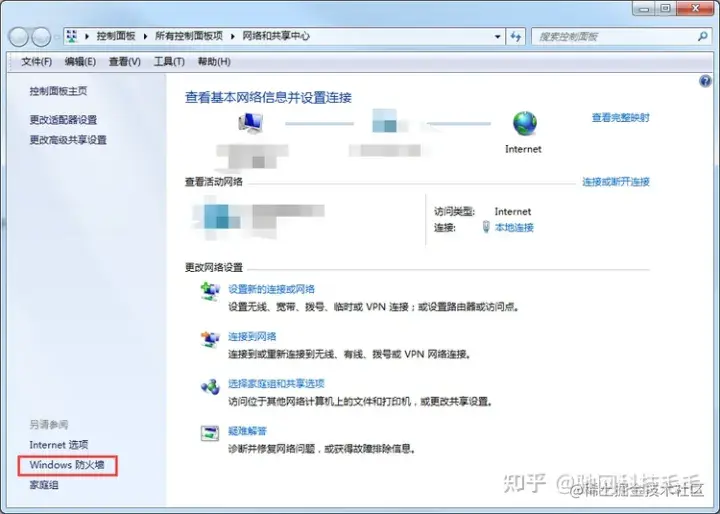This screenshot has width=720, height=514.
Task: Click 所有控制面板项 breadcrumb segment
Action: coord(189,36)
